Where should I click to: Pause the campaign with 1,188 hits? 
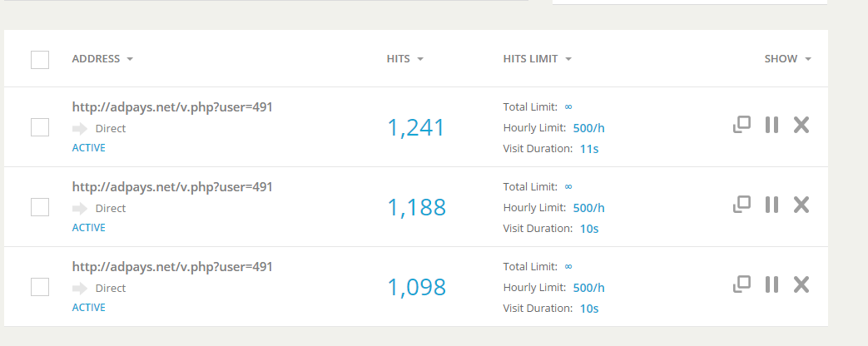(771, 205)
